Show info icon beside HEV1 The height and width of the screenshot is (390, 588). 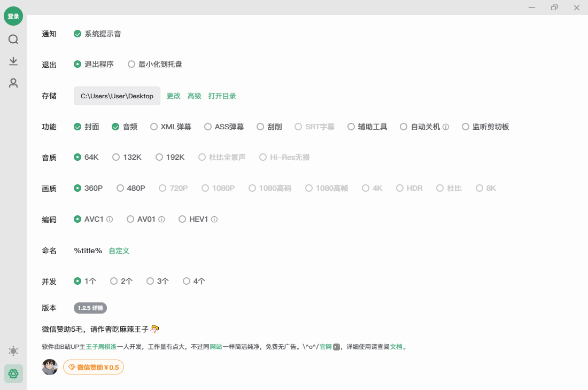click(x=214, y=220)
